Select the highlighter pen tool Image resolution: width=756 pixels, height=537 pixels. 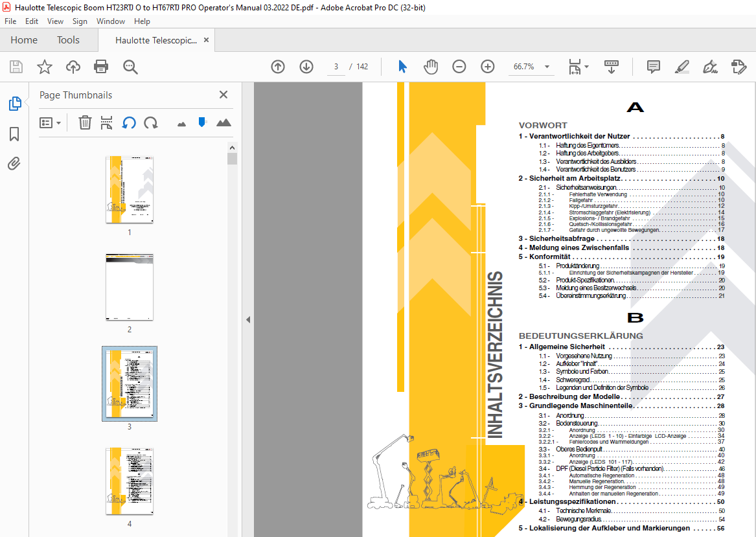(x=682, y=67)
